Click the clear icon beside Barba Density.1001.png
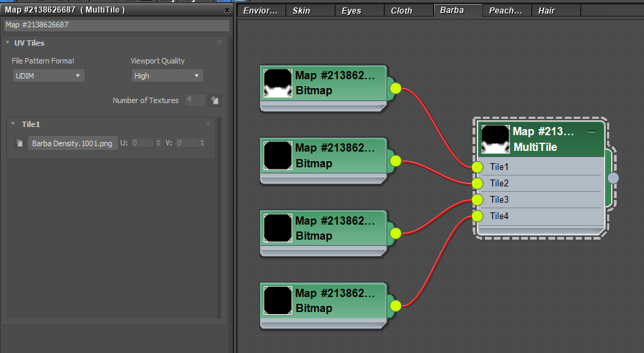This screenshot has height=353, width=644. click(x=19, y=143)
